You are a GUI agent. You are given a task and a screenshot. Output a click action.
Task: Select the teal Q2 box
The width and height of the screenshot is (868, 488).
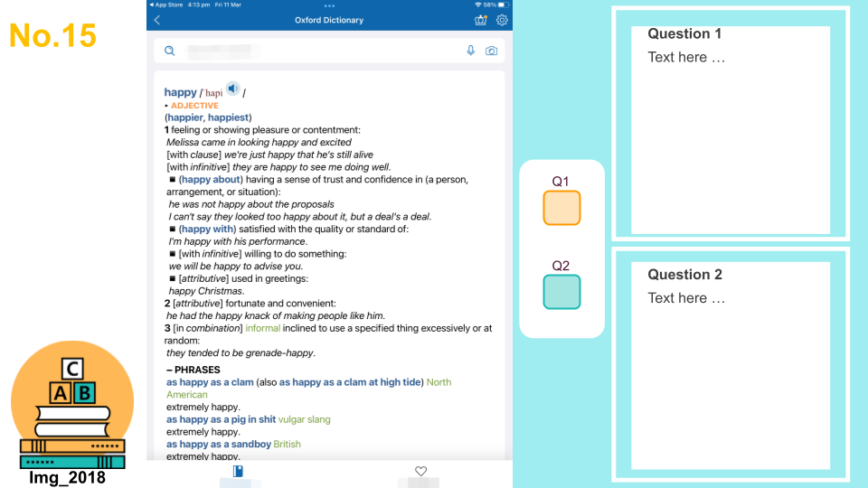click(561, 292)
